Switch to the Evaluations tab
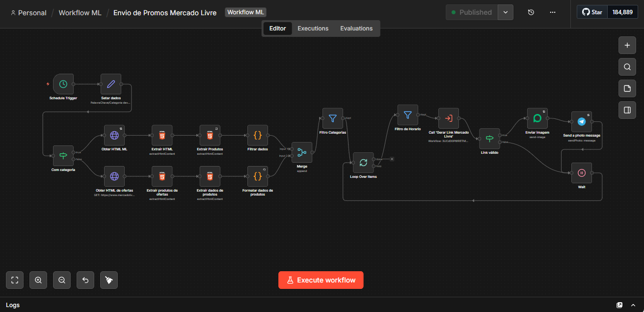Viewport: 644px width, 312px height. (x=356, y=28)
